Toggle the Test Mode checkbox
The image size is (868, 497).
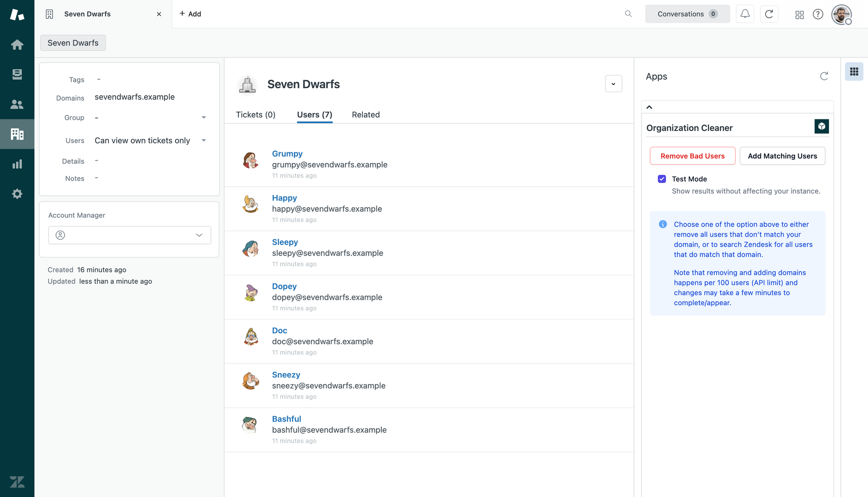click(662, 179)
